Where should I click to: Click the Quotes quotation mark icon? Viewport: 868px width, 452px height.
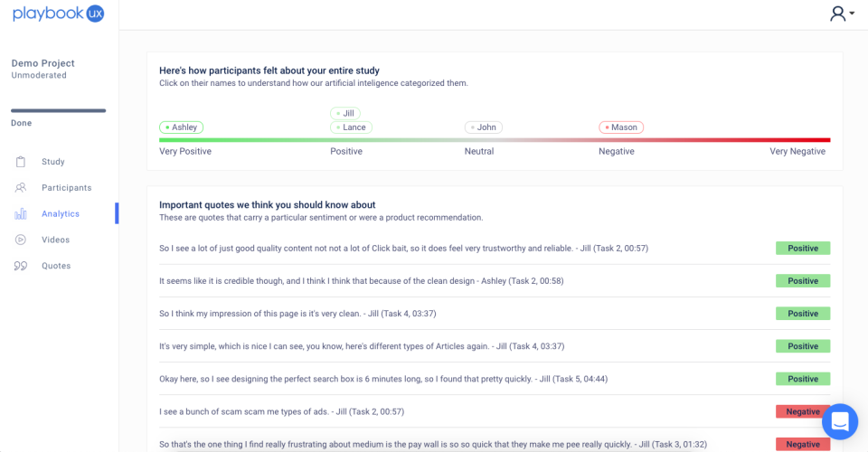21,266
